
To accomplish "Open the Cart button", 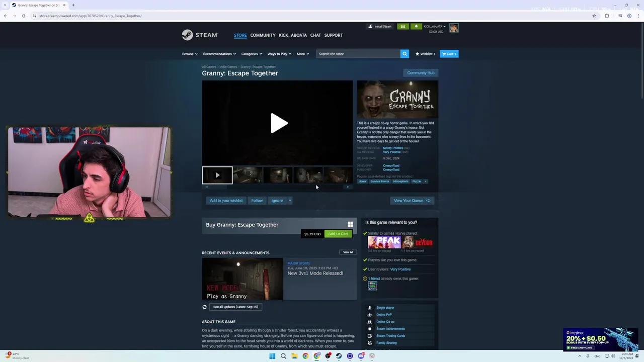I will pyautogui.click(x=449, y=54).
